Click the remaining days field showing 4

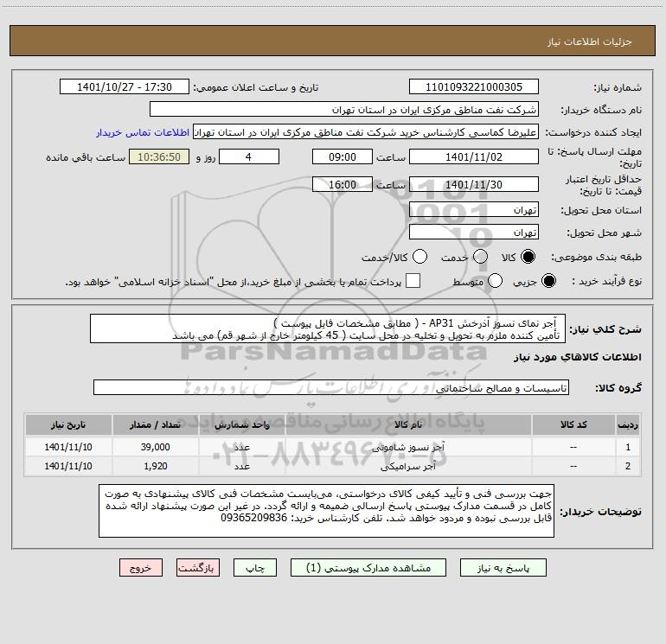(x=248, y=157)
